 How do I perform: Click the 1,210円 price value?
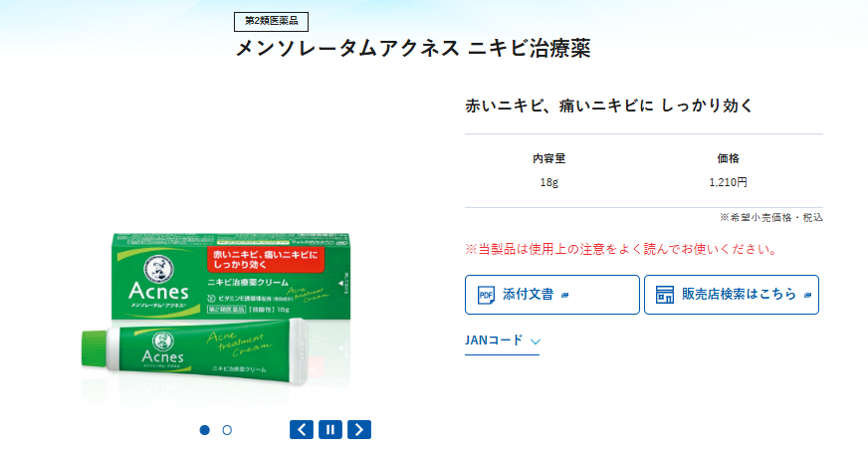(728, 182)
